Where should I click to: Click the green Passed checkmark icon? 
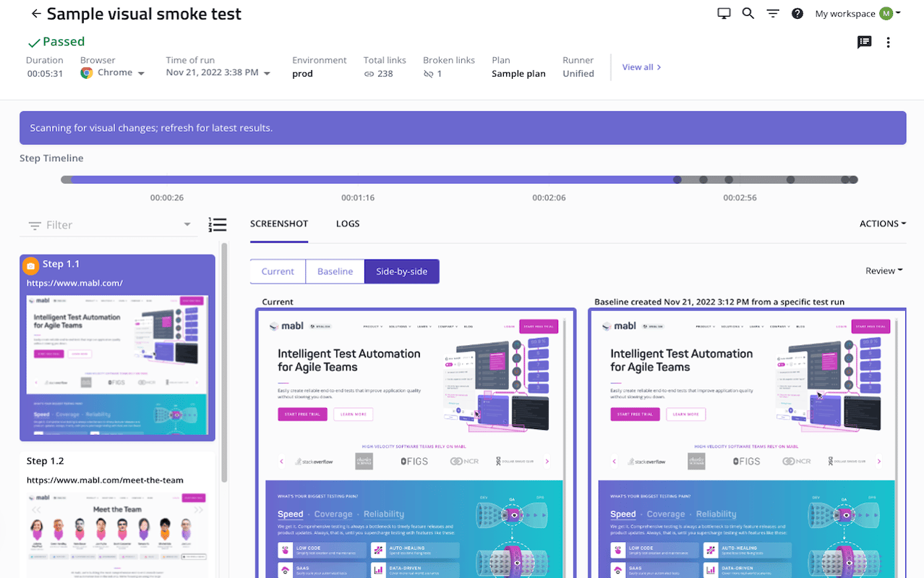click(x=33, y=43)
